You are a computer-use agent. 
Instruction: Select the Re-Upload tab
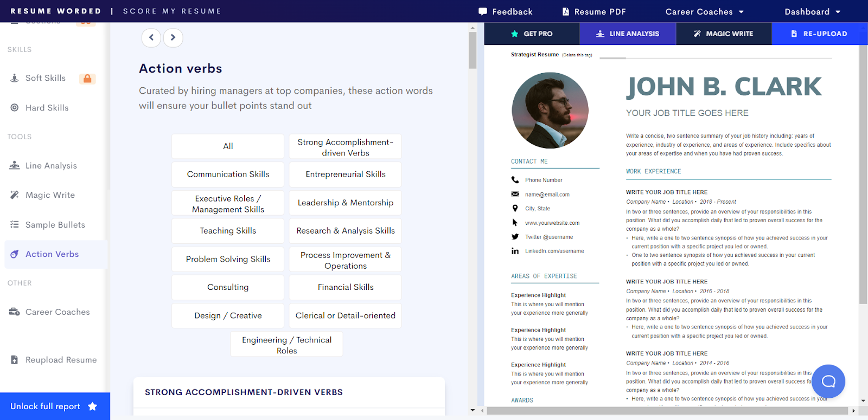819,34
